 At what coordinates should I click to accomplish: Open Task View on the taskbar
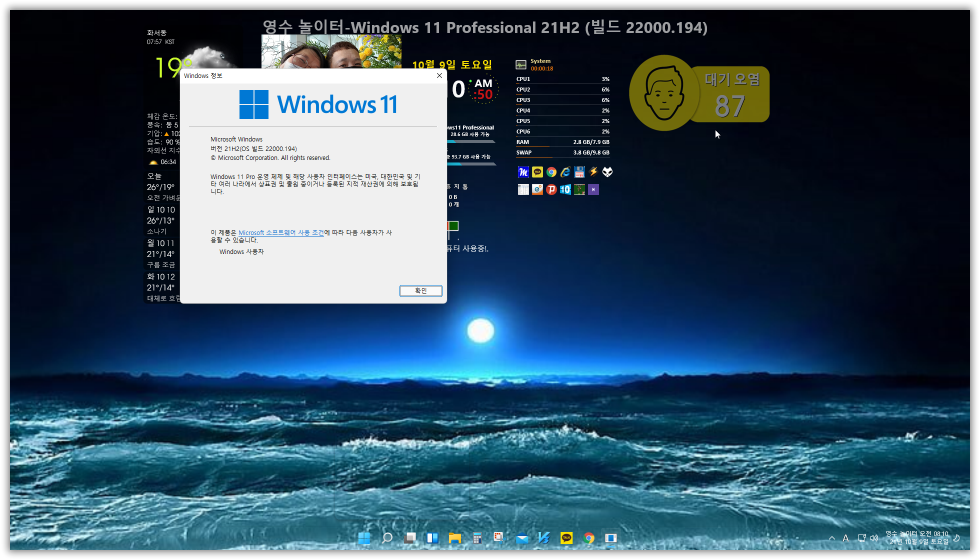coord(409,538)
